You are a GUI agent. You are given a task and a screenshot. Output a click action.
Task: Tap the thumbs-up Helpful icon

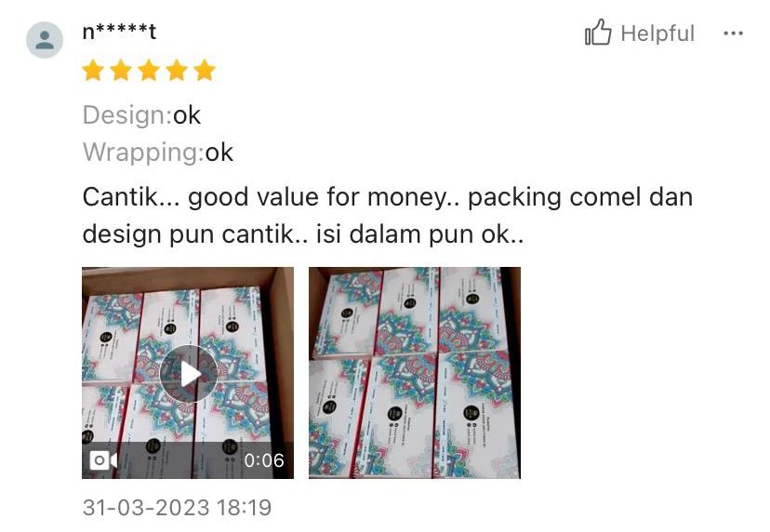pos(598,33)
